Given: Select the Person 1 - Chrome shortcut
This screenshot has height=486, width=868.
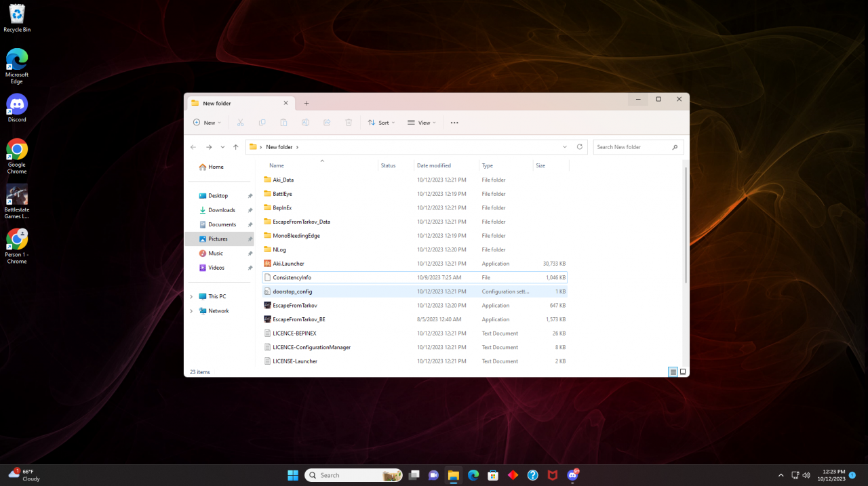Looking at the screenshot, I should point(17,246).
